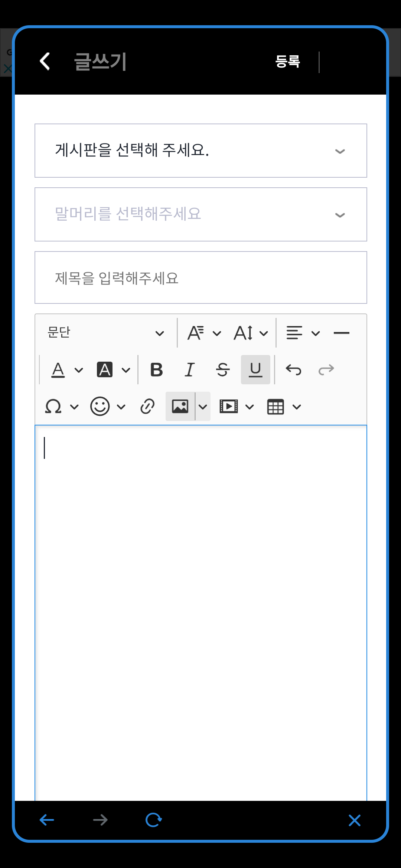Open the board selection dropdown
The height and width of the screenshot is (868, 401).
[201, 151]
